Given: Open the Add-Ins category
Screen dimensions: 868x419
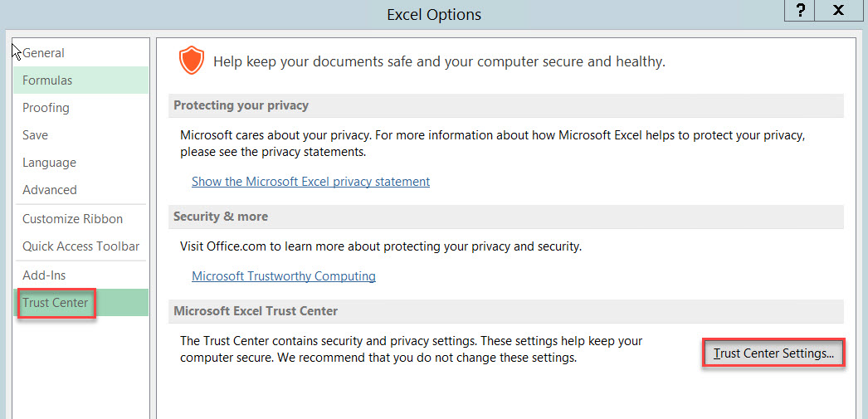Looking at the screenshot, I should pyautogui.click(x=44, y=275).
